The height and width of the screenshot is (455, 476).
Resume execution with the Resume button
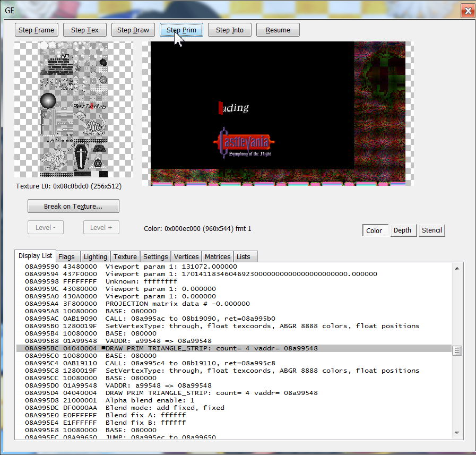click(x=278, y=30)
